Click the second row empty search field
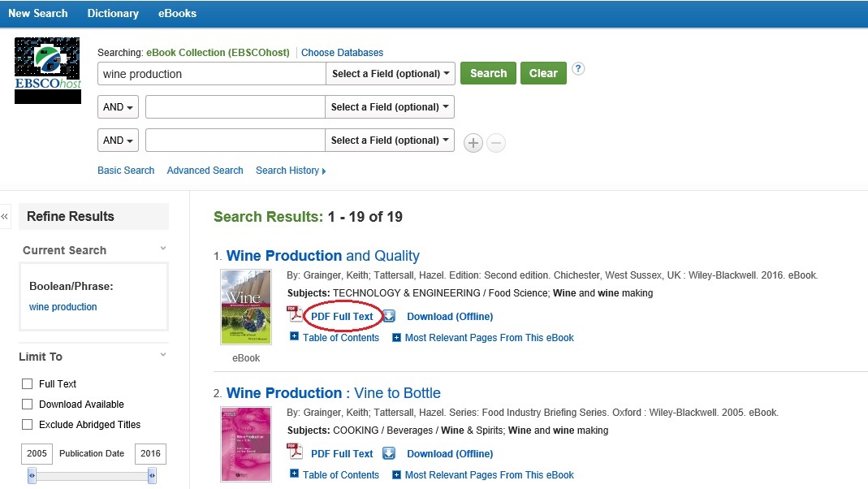Viewport: 868px width, 489px height. coord(235,107)
